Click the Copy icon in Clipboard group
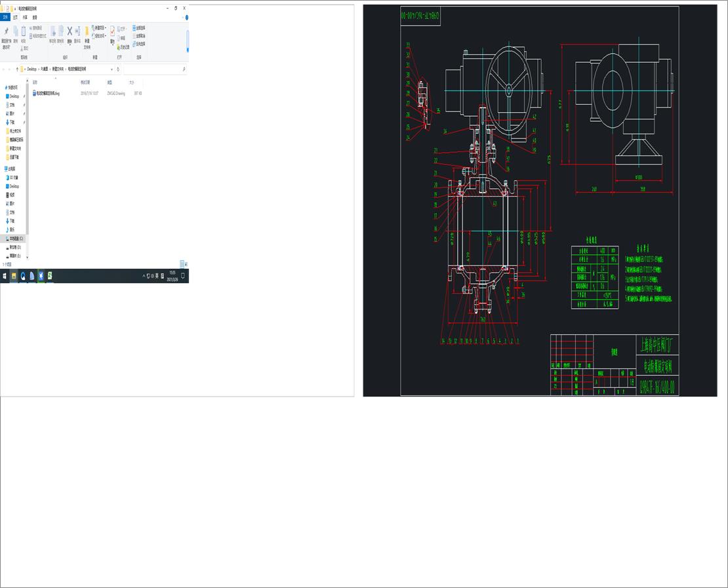 (15, 31)
